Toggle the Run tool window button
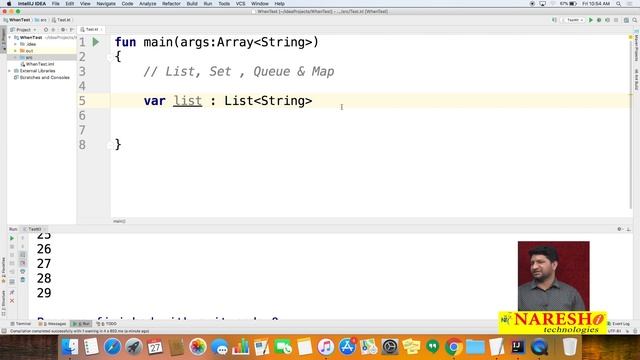This screenshot has width=640, height=360. point(81,324)
